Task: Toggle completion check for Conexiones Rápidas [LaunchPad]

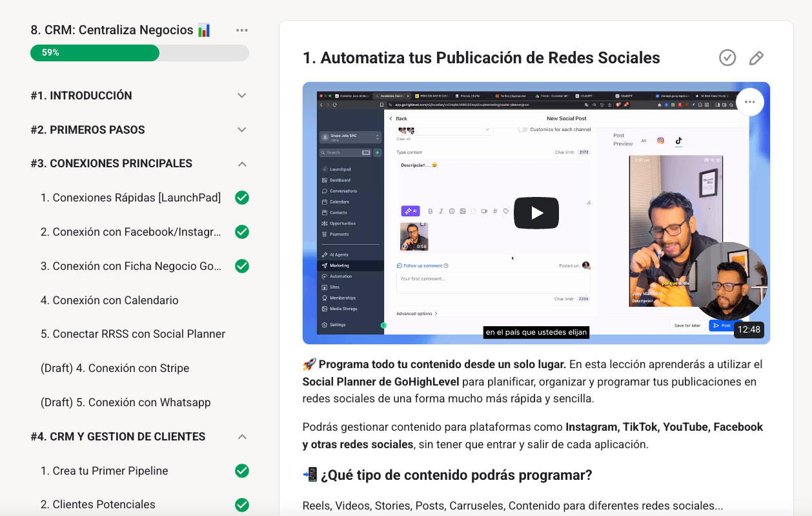Action: tap(242, 198)
